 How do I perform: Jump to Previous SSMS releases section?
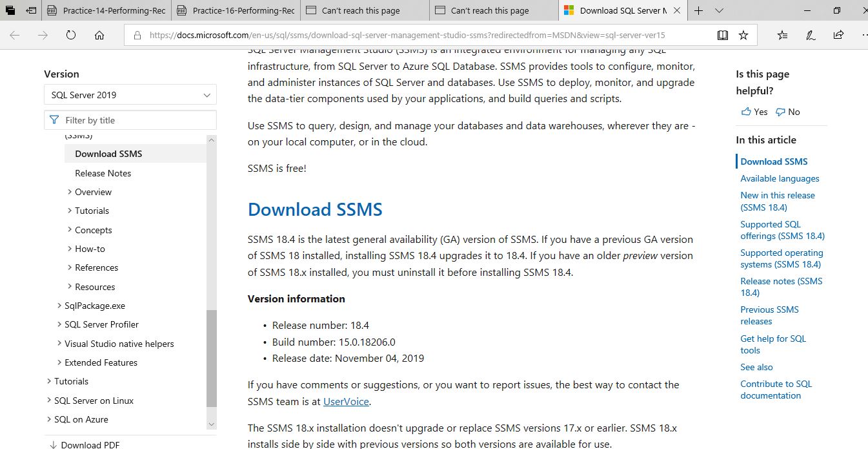[x=769, y=315]
